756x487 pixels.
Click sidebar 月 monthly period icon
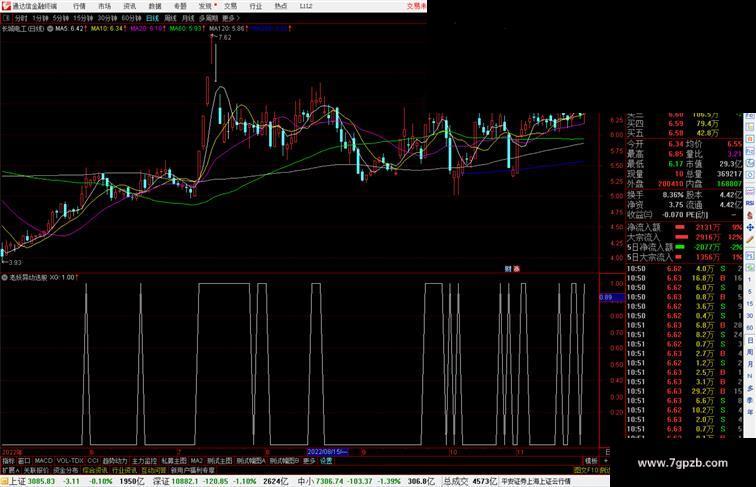point(750,365)
